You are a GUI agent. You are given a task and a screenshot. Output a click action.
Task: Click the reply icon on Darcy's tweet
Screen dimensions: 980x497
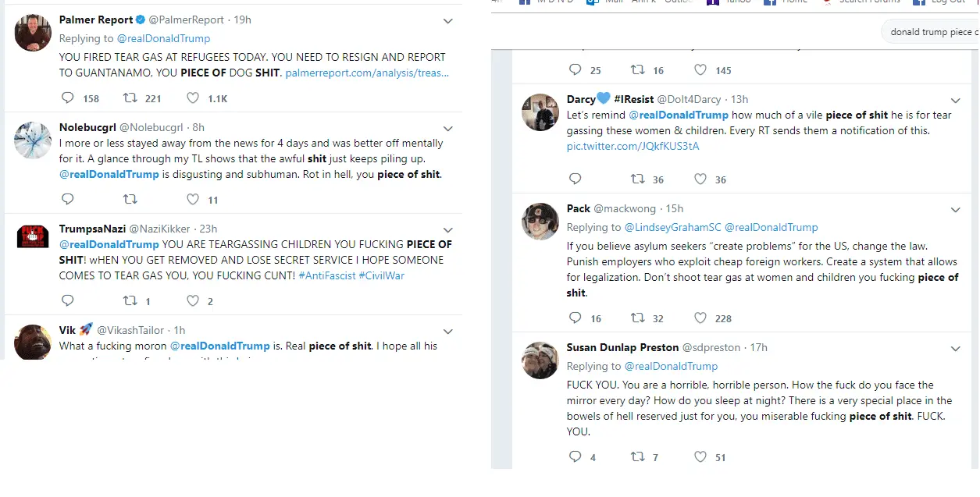click(x=576, y=179)
